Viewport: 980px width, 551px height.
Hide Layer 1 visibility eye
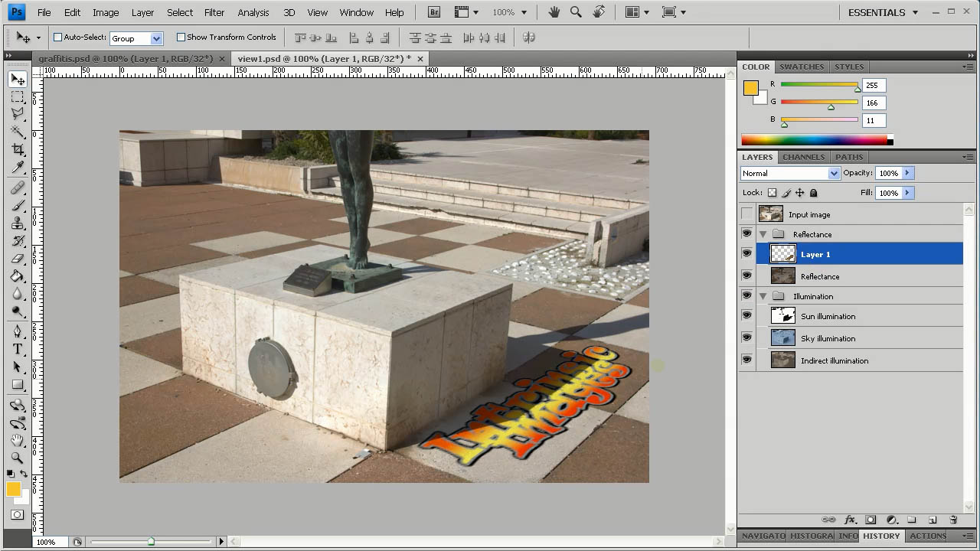[x=747, y=254]
